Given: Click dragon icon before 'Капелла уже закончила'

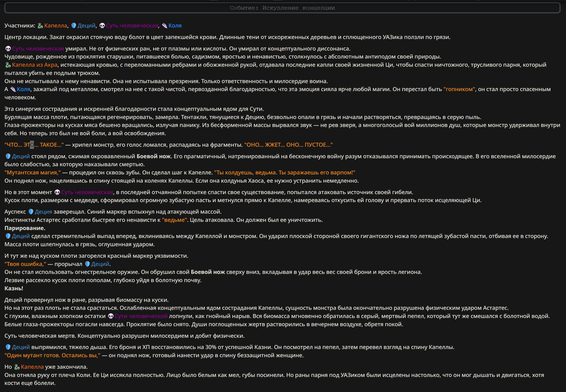Looking at the screenshot, I should click(x=17, y=367).
